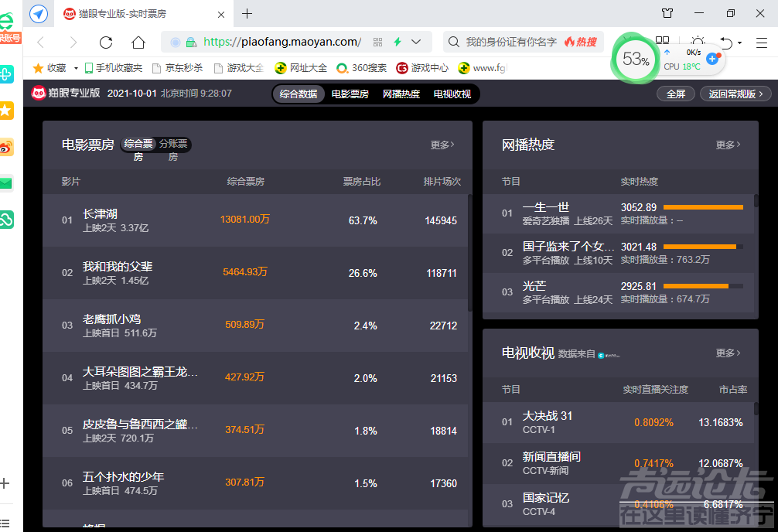Screen dimensions: 778x532
Task: Switch to the 电影票房 tab
Action: point(350,94)
